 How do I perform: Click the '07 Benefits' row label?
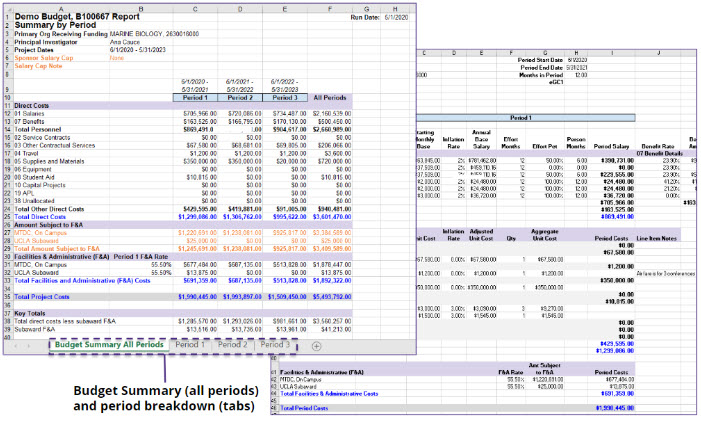[29, 122]
